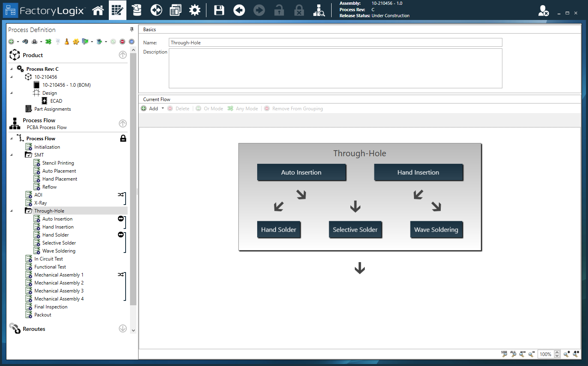Toggle the grouping marker beside Auto Insertion
The height and width of the screenshot is (366, 588).
[121, 219]
